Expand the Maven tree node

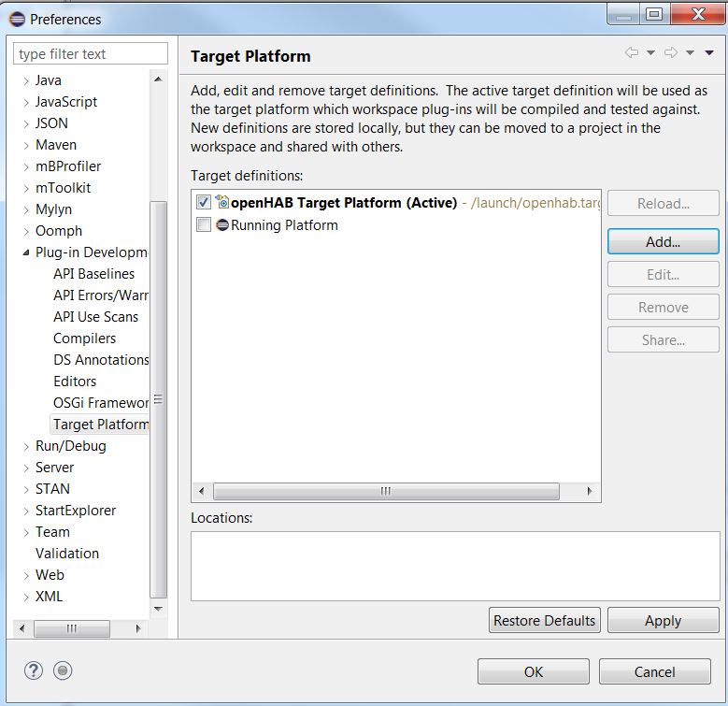point(26,145)
